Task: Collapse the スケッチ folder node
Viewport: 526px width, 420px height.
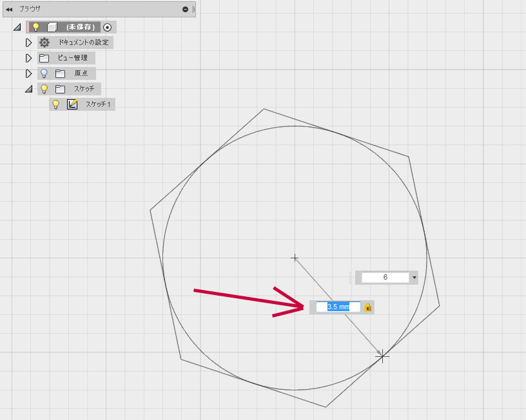Action: (x=29, y=89)
